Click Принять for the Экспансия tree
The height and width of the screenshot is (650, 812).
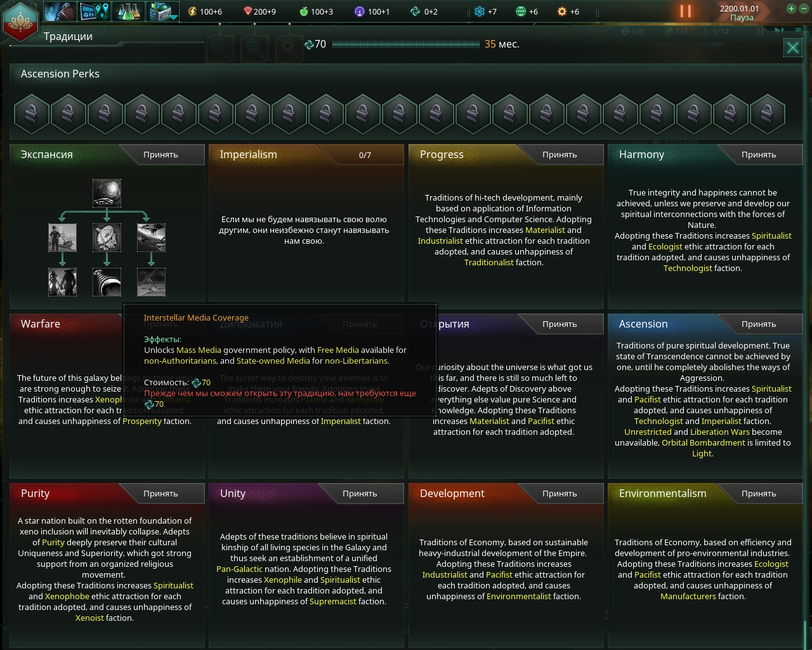coord(160,154)
